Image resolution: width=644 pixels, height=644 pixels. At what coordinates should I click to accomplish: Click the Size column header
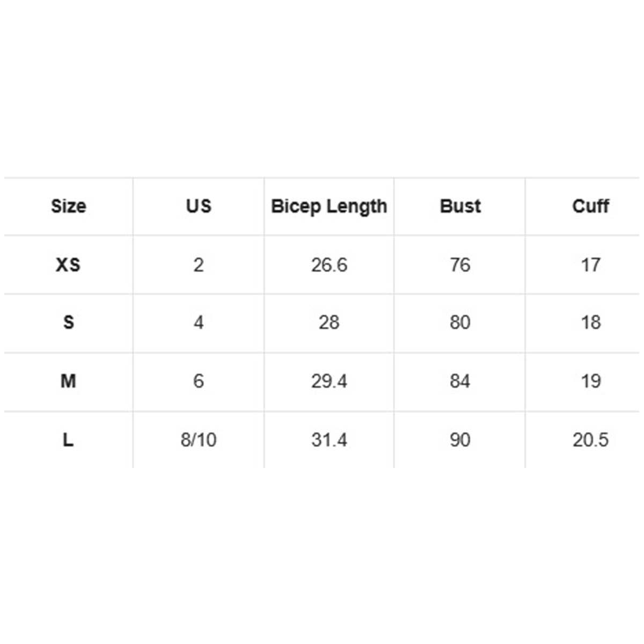pyautogui.click(x=68, y=206)
